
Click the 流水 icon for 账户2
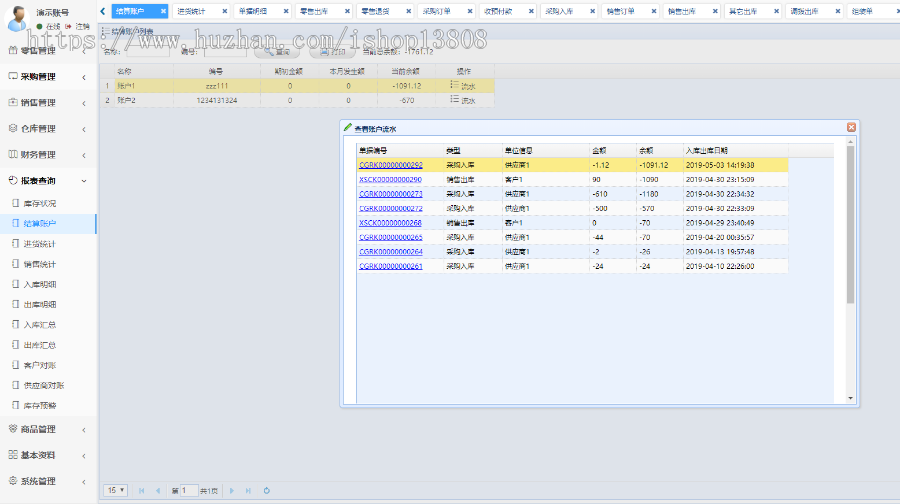[x=455, y=100]
